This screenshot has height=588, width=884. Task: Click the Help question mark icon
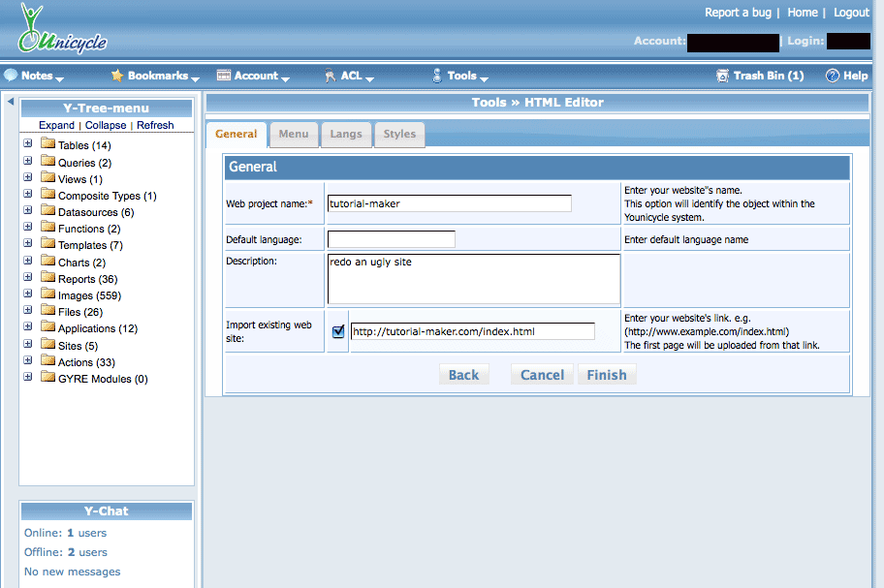point(832,76)
